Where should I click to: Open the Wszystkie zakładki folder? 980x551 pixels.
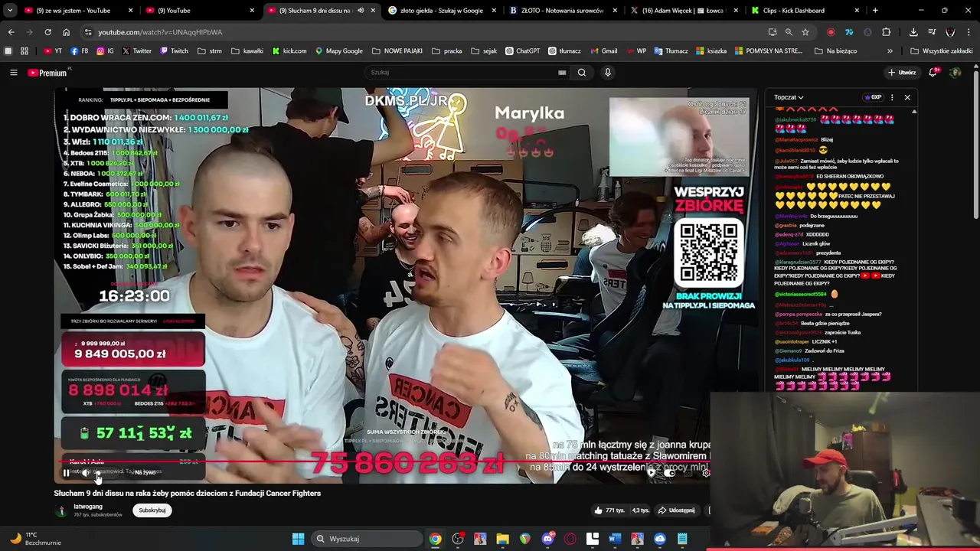(x=941, y=51)
